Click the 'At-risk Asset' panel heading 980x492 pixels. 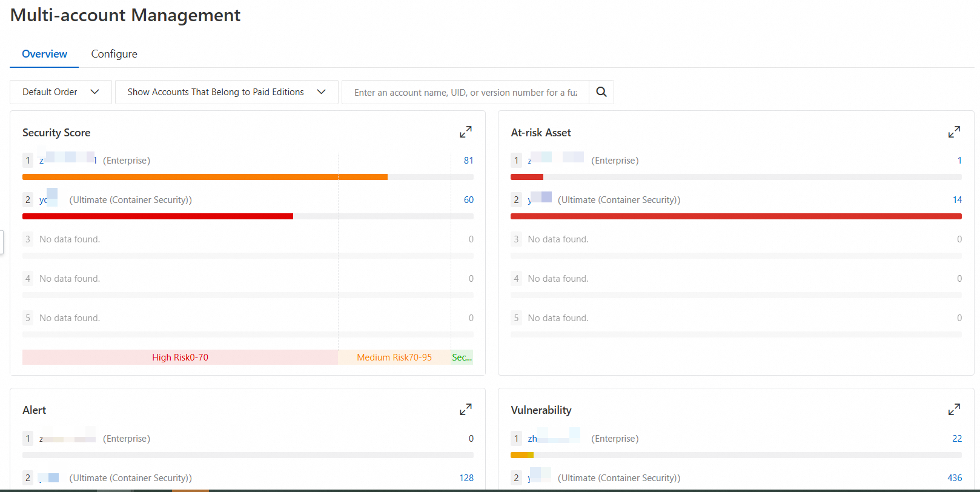click(541, 133)
